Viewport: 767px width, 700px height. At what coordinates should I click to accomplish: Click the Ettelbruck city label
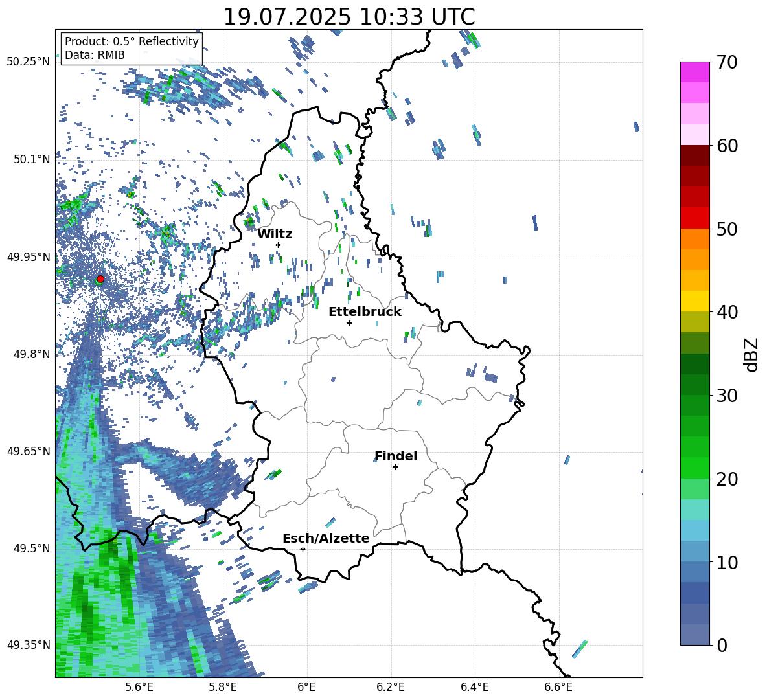365,312
